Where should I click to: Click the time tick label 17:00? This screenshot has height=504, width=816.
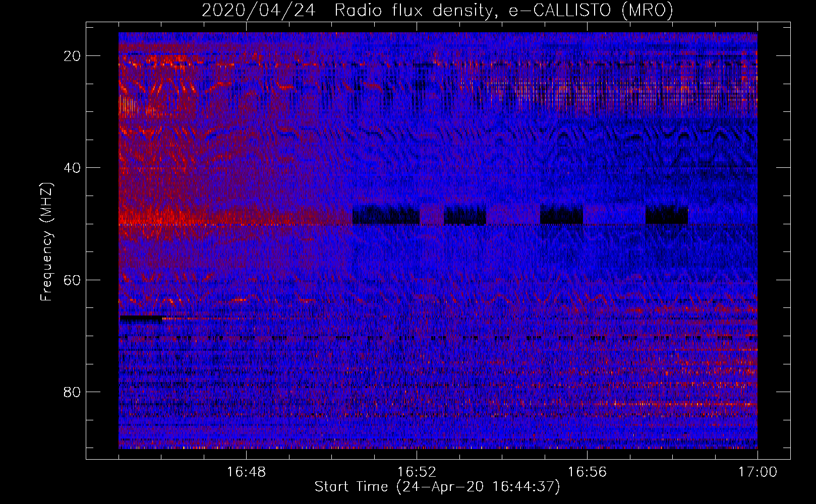coord(757,472)
